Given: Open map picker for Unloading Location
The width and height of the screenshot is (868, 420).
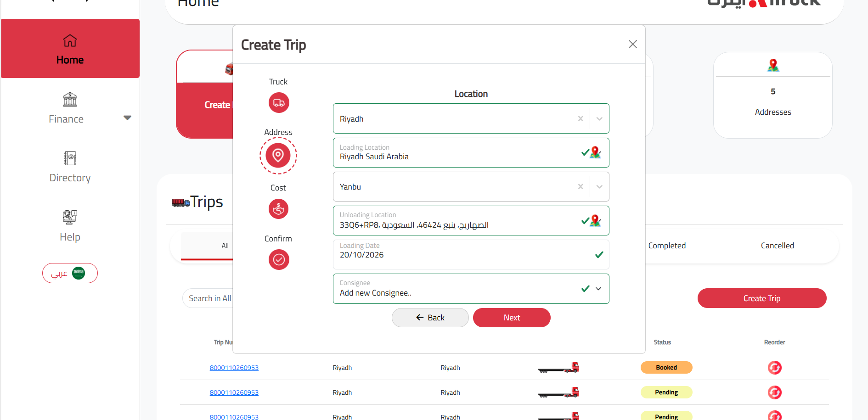Looking at the screenshot, I should point(596,221).
